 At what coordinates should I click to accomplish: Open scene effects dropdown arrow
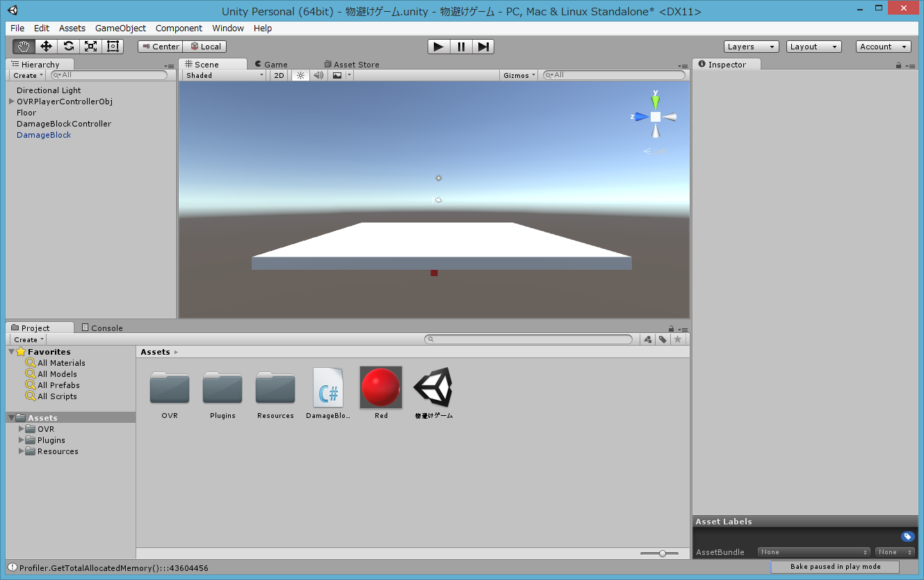point(350,75)
